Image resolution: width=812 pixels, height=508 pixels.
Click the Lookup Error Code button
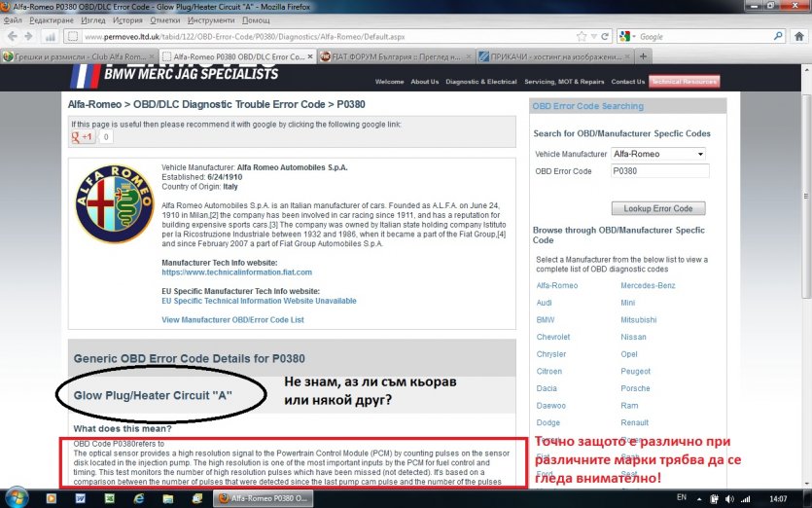click(x=658, y=208)
